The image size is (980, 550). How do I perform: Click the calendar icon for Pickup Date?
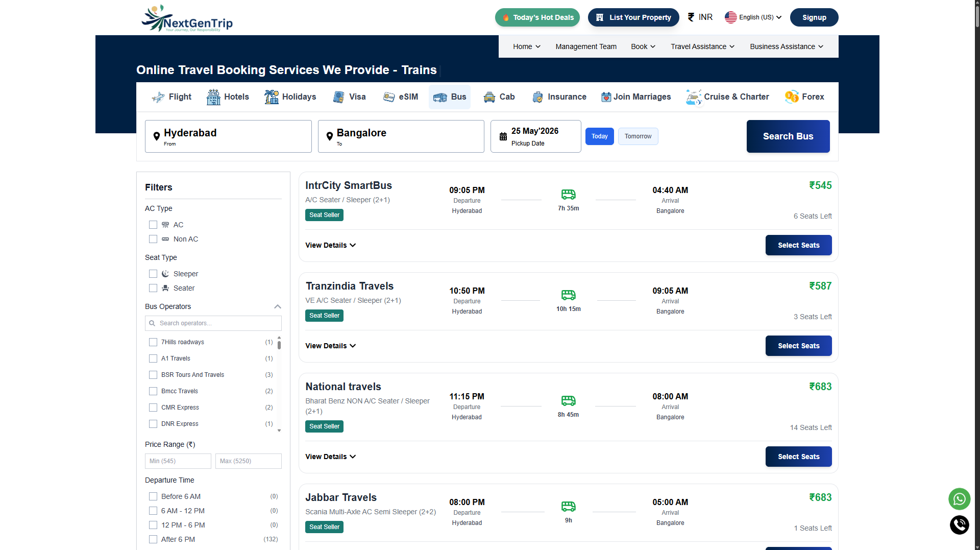pyautogui.click(x=503, y=136)
